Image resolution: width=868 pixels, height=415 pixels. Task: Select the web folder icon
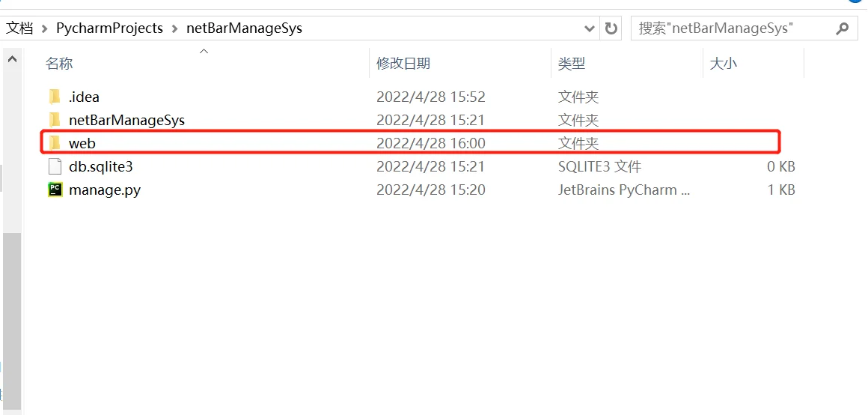pyautogui.click(x=54, y=143)
